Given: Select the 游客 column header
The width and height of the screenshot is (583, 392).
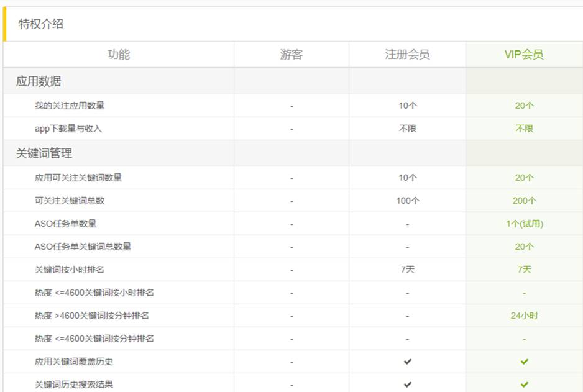Looking at the screenshot, I should click(x=291, y=54).
